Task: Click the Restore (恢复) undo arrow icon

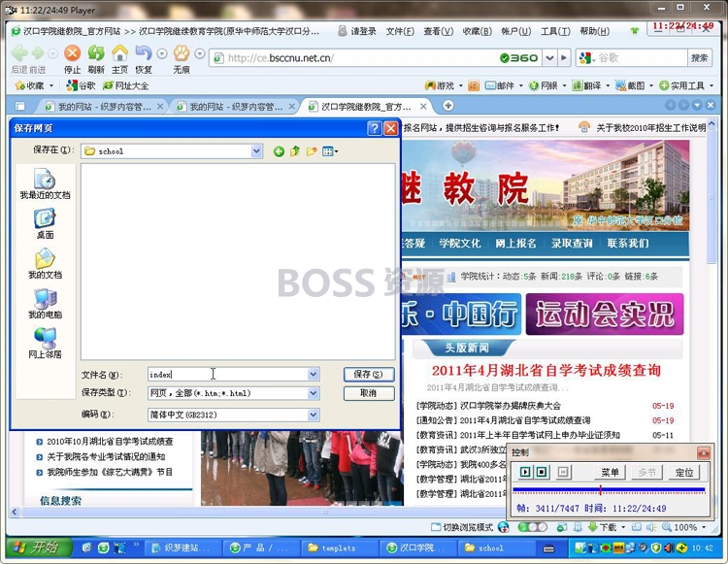Action: point(144,53)
